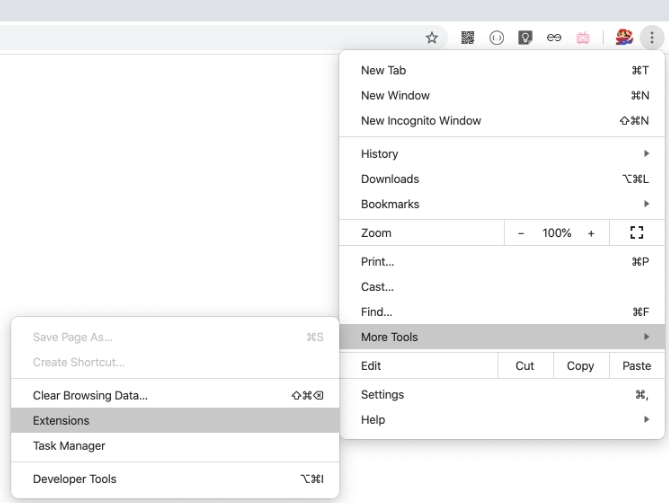The image size is (669, 503).
Task: Increase zoom with plus button
Action: point(591,233)
